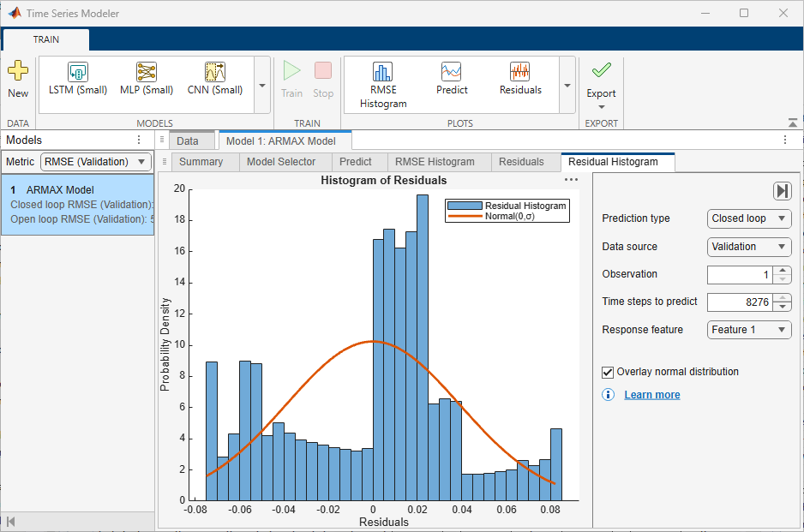Click the collapse-left panel icon at bottom

pyautogui.click(x=11, y=522)
